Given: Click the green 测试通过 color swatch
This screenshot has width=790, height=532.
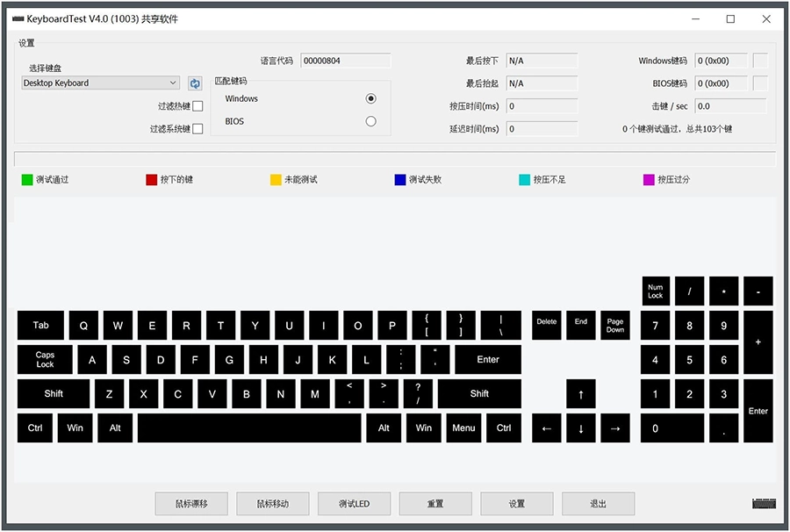Looking at the screenshot, I should 27,180.
